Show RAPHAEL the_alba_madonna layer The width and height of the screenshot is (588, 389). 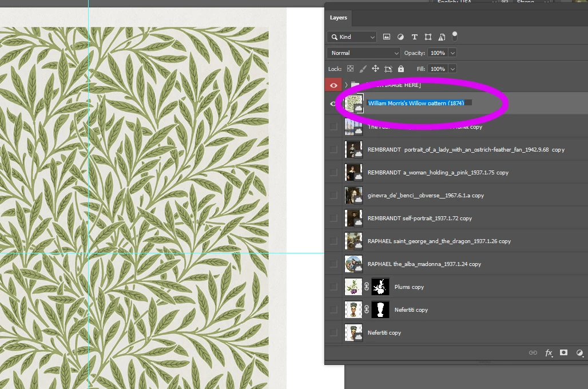coord(333,264)
